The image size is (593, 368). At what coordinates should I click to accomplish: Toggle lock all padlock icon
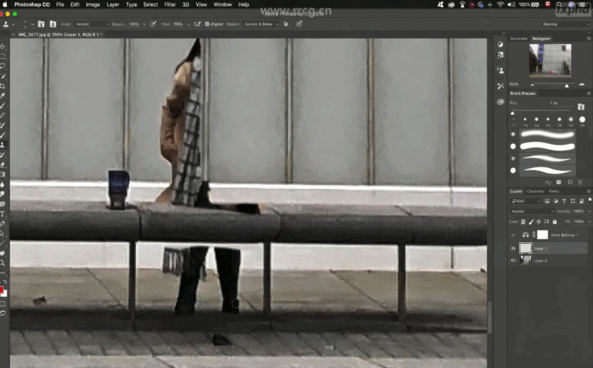point(555,222)
